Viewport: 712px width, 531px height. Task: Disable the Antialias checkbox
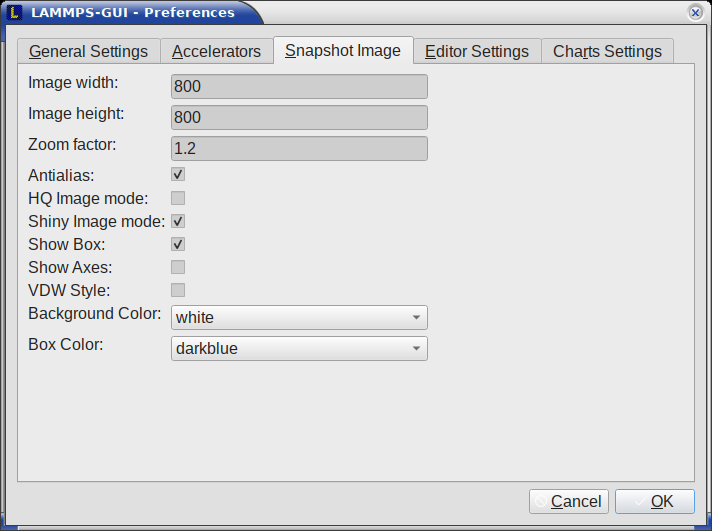178,174
